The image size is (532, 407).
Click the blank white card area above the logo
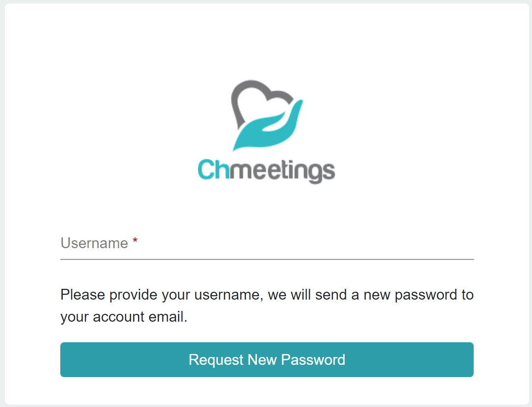[267, 41]
